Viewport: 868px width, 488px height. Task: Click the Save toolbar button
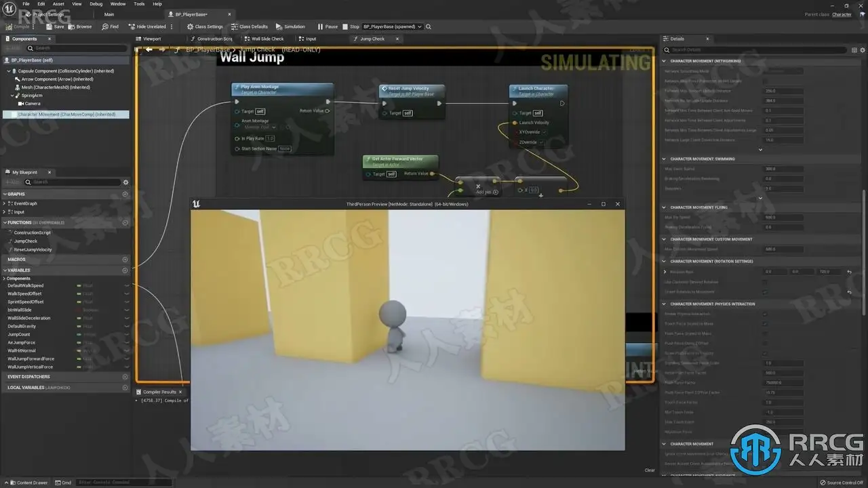click(x=55, y=26)
